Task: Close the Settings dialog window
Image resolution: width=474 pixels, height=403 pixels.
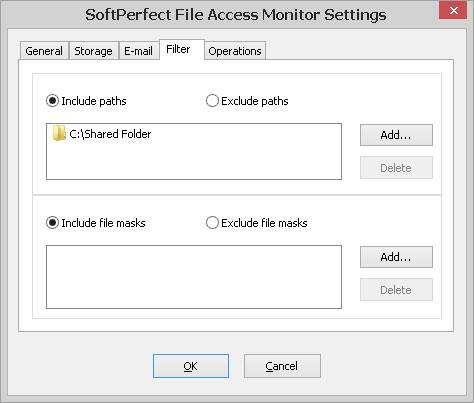Action: click(453, 10)
